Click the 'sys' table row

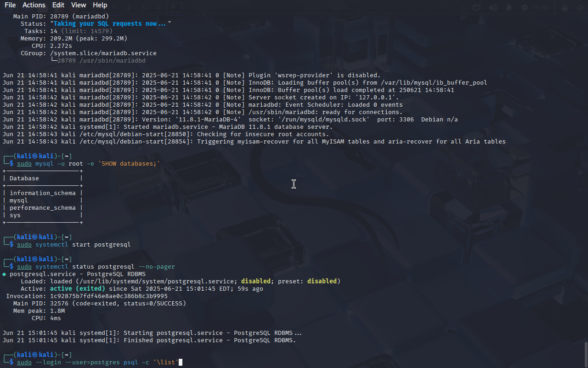pos(15,215)
